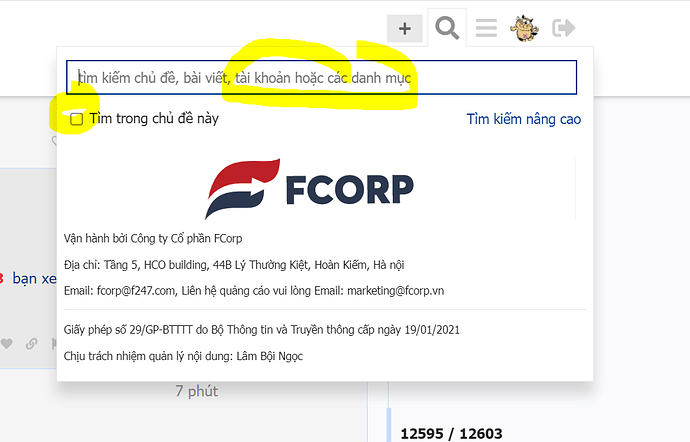Click the fcorp@f247.com email address
Screen dimensions: 690x442
[x=136, y=291]
